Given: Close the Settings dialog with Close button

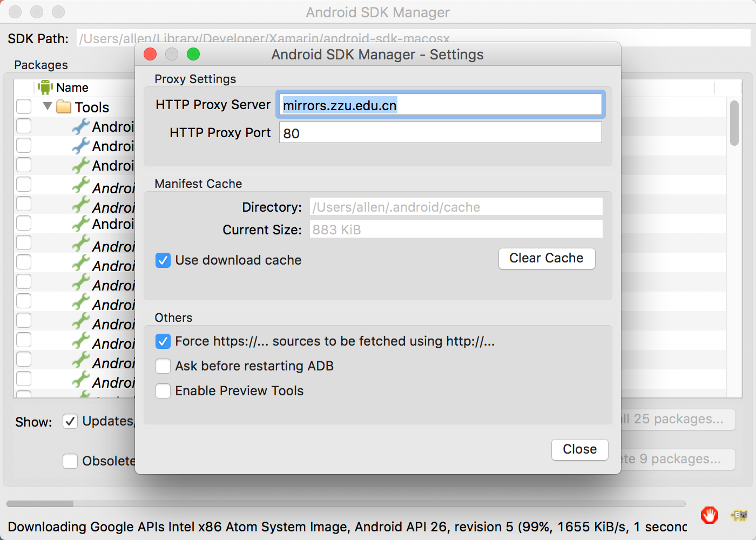Looking at the screenshot, I should pos(579,449).
